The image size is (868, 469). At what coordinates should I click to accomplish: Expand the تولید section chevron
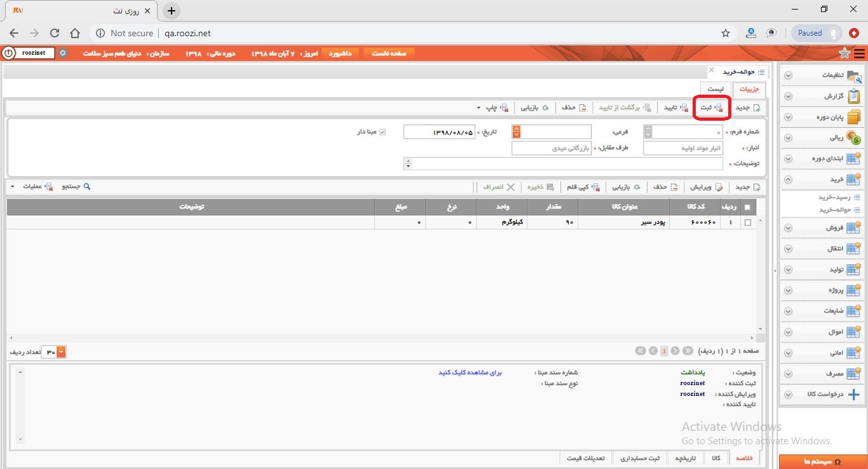click(788, 269)
